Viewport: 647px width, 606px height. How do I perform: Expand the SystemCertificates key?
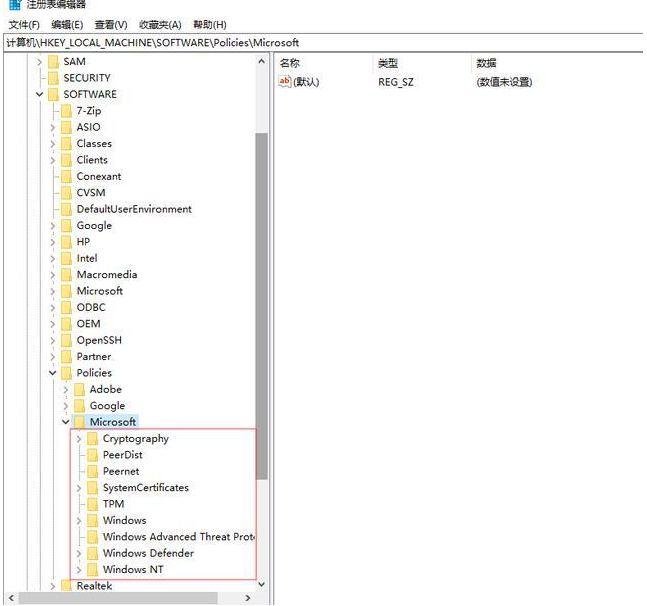79,488
